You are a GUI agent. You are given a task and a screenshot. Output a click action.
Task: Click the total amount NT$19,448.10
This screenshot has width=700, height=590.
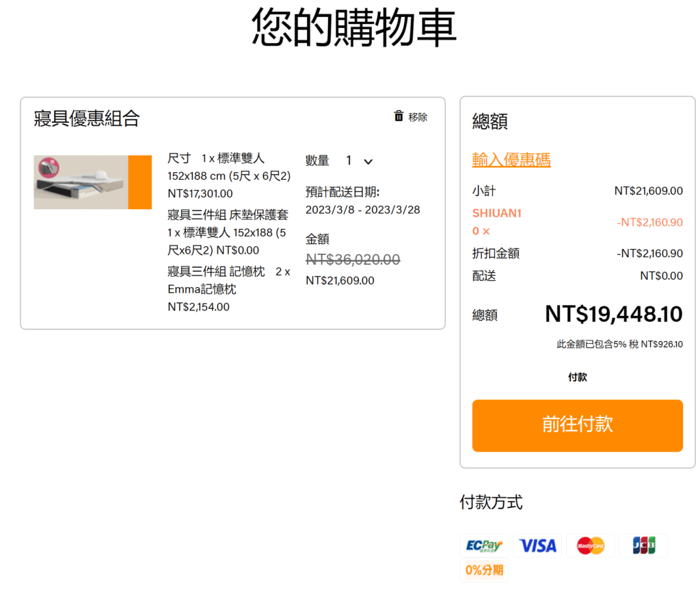(613, 314)
